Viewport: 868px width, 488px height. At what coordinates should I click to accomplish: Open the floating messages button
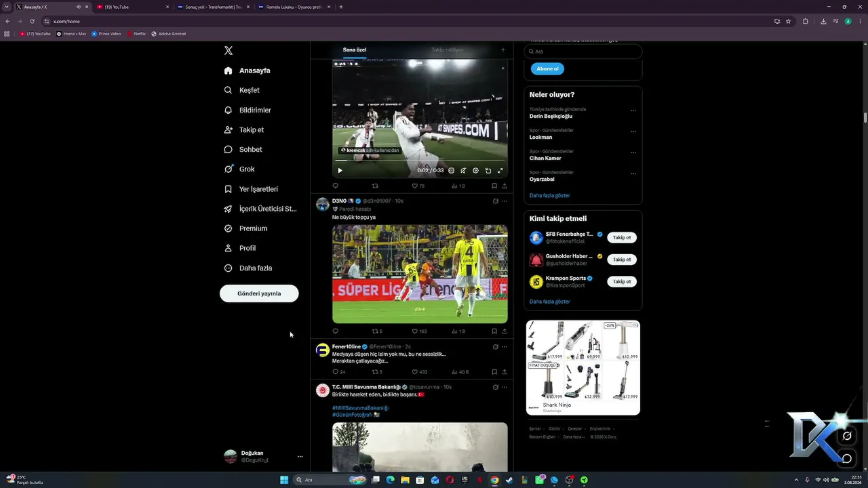pyautogui.click(x=847, y=458)
